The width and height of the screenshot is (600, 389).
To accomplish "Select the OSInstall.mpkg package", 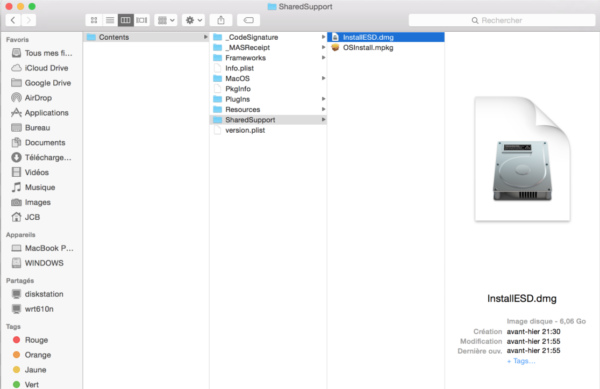I will [386, 47].
